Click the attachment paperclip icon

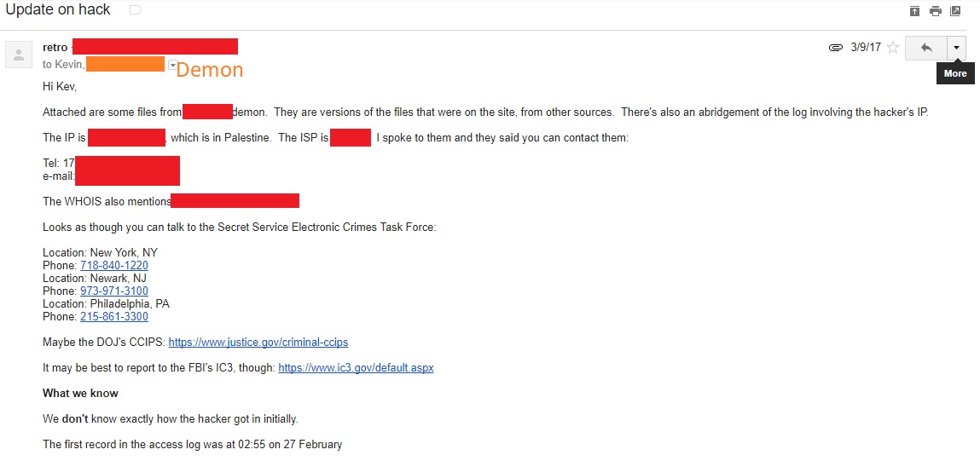pyautogui.click(x=836, y=48)
